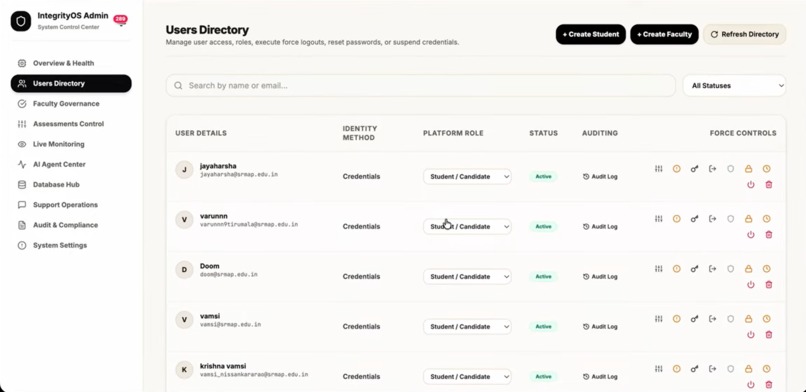This screenshot has height=392, width=806.
Task: Lock vamsi's account with padlock icon
Action: pyautogui.click(x=748, y=319)
